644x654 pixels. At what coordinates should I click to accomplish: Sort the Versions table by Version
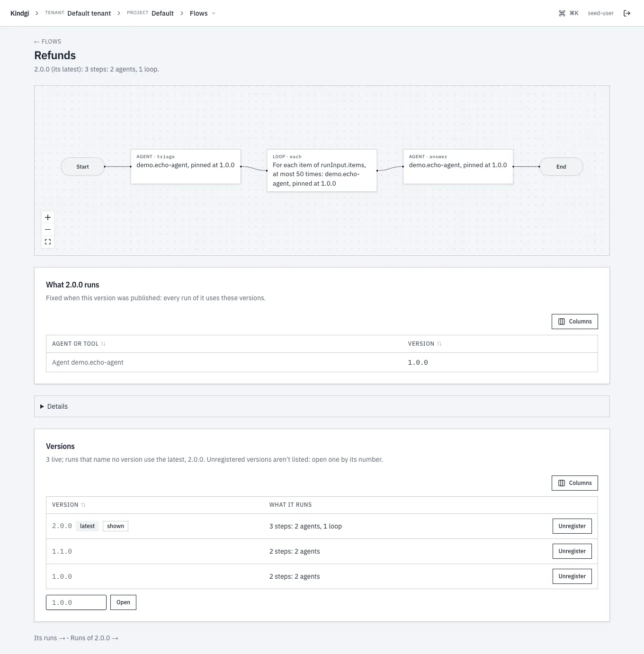(x=69, y=505)
